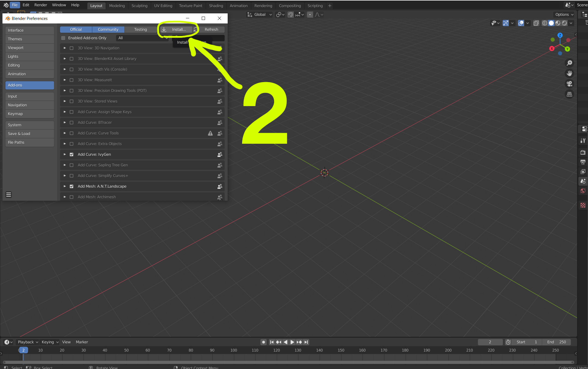Enable the Enabled Add-ons Only checkbox
This screenshot has height=369, width=588.
pos(63,38)
